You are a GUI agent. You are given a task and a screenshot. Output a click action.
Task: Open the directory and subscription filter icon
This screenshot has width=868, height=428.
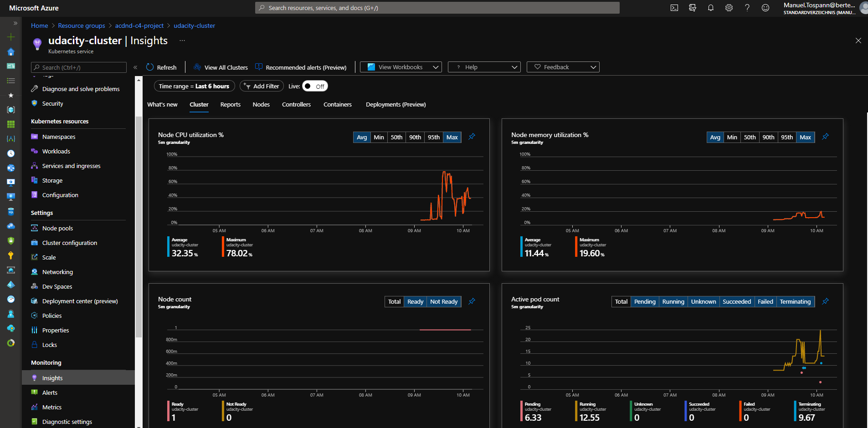[693, 8]
